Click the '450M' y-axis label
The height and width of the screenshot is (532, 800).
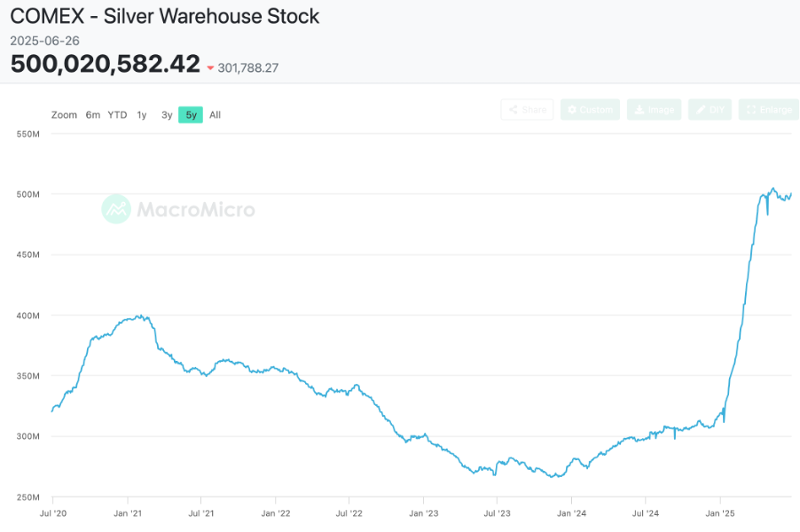coord(28,254)
